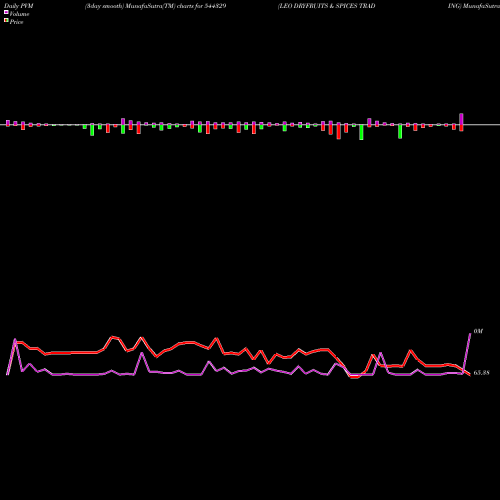Click the Volume legend color swatch
This screenshot has width=500, height=500.
pos(6,12)
